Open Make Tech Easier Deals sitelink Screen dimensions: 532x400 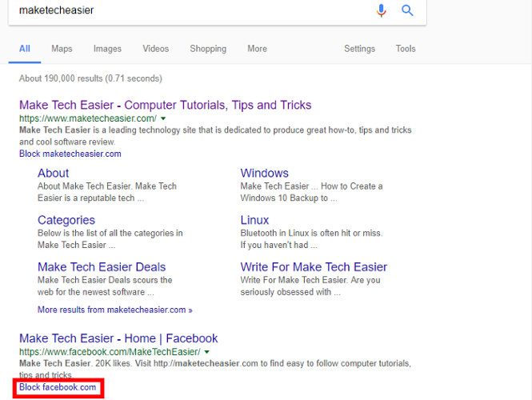coord(102,267)
